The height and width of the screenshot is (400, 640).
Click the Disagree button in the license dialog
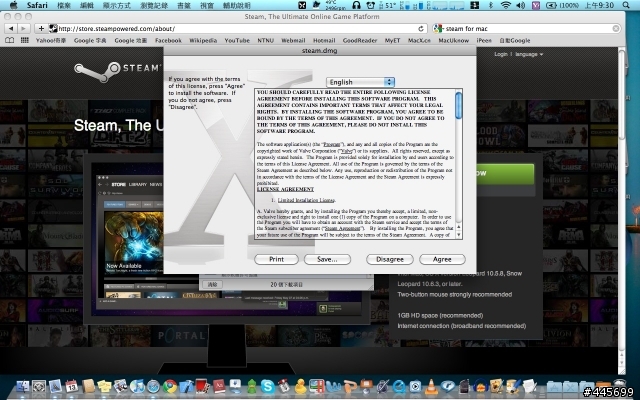tap(389, 259)
